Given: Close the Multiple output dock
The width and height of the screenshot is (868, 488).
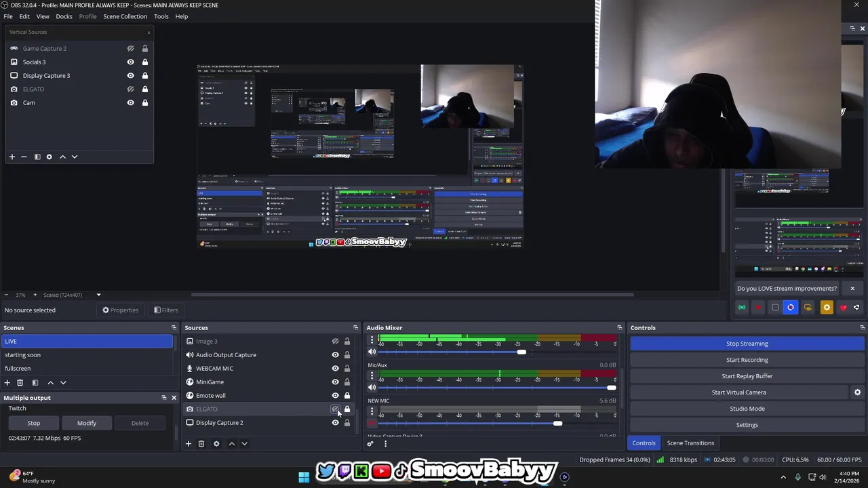Looking at the screenshot, I should pyautogui.click(x=174, y=398).
